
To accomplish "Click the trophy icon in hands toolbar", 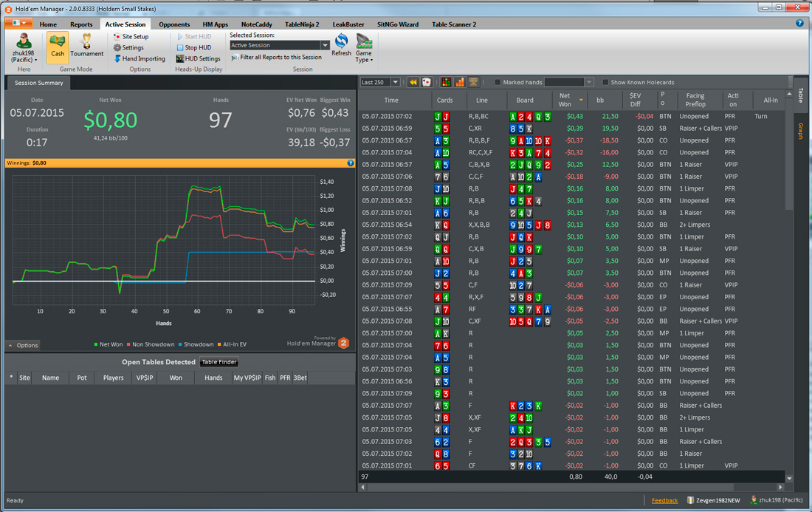I will [473, 83].
